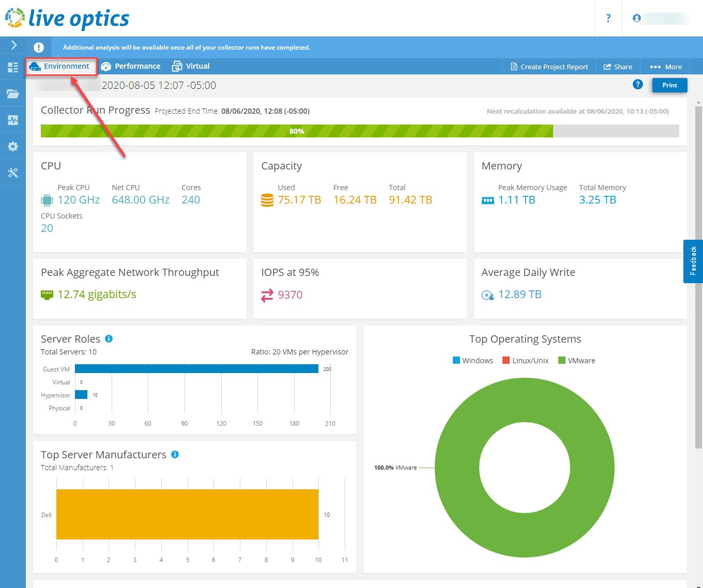The width and height of the screenshot is (703, 588).
Task: Click the Free capacity value 16.24 TB
Action: pyautogui.click(x=355, y=200)
